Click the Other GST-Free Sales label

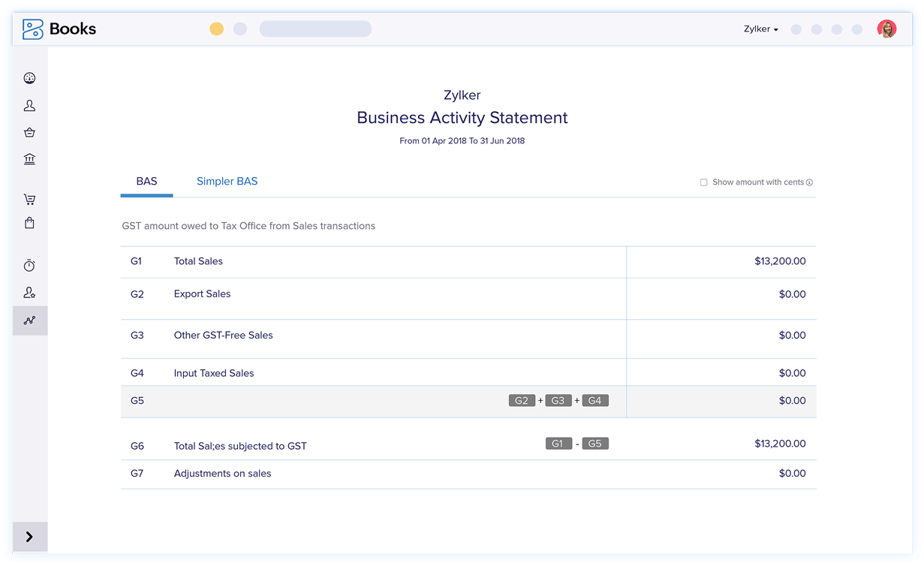224,335
